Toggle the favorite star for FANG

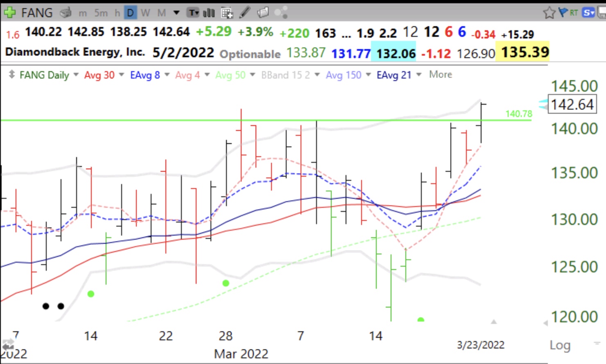pyautogui.click(x=549, y=13)
